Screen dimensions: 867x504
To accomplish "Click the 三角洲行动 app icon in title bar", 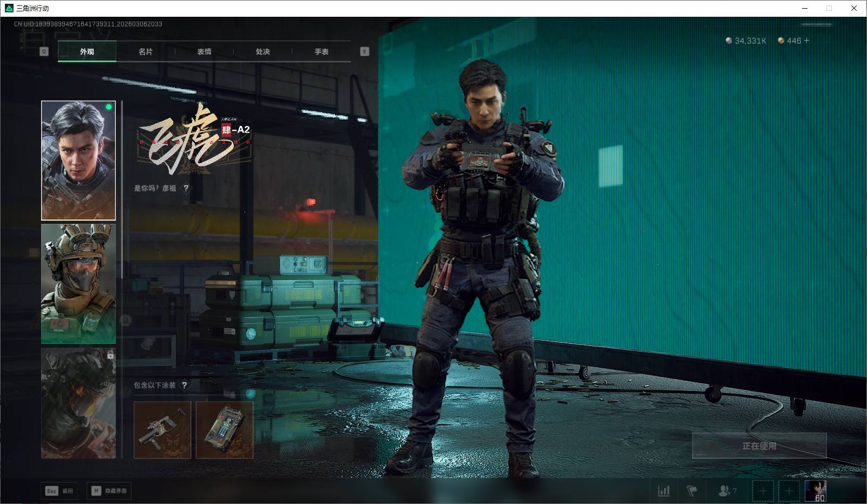I will pyautogui.click(x=9, y=8).
